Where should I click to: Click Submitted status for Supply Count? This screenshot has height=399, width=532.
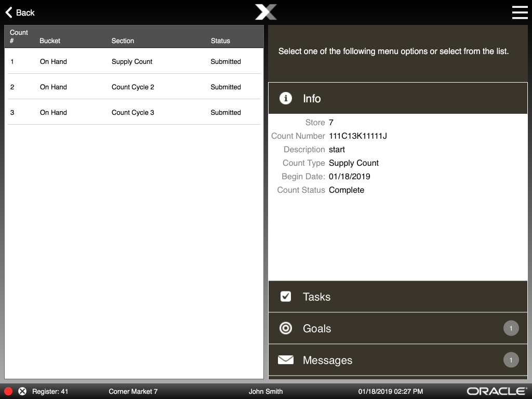[225, 61]
